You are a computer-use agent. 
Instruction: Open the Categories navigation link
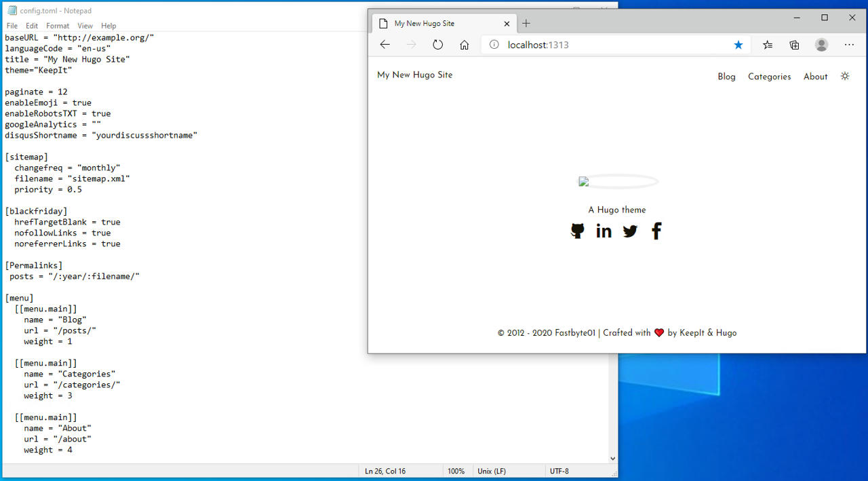769,77
